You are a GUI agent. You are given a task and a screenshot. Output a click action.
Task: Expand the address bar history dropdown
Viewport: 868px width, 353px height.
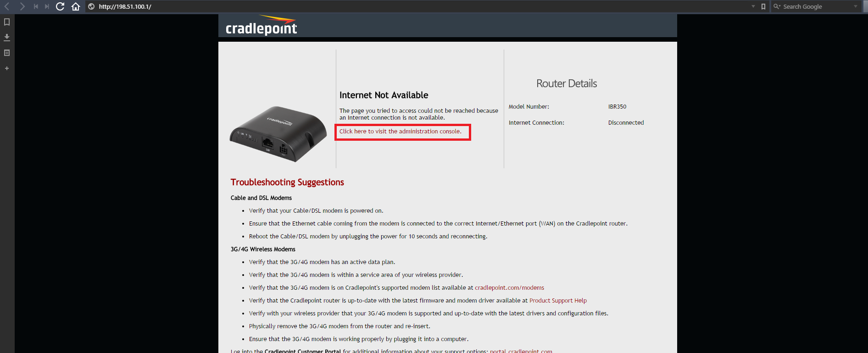click(753, 6)
